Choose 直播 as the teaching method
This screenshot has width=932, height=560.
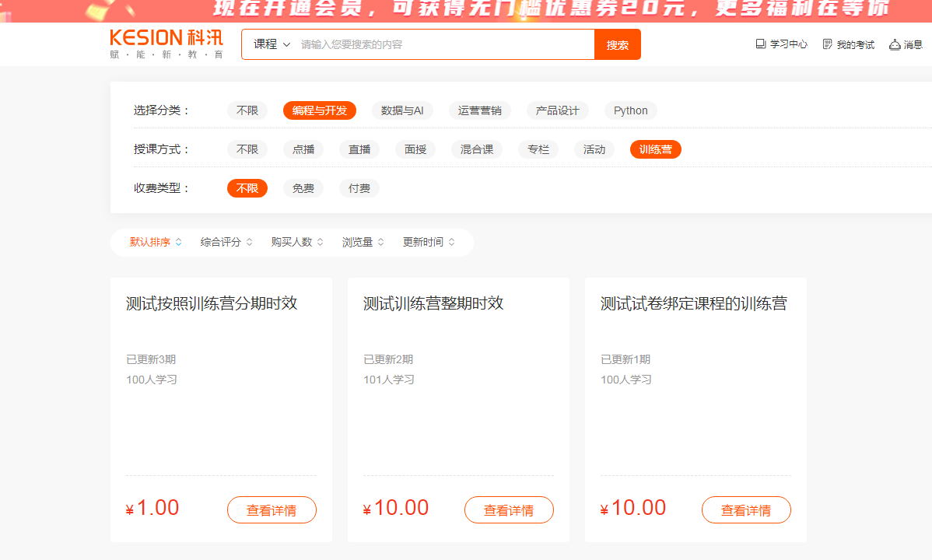click(x=359, y=149)
